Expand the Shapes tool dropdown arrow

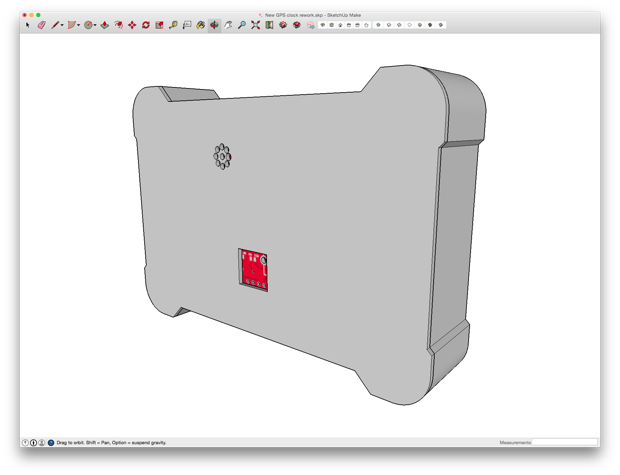click(x=78, y=25)
